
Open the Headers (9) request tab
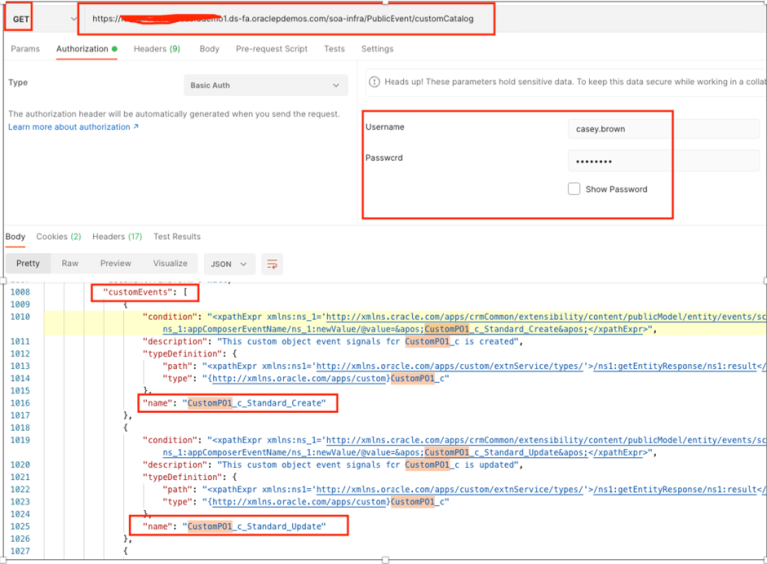(157, 49)
